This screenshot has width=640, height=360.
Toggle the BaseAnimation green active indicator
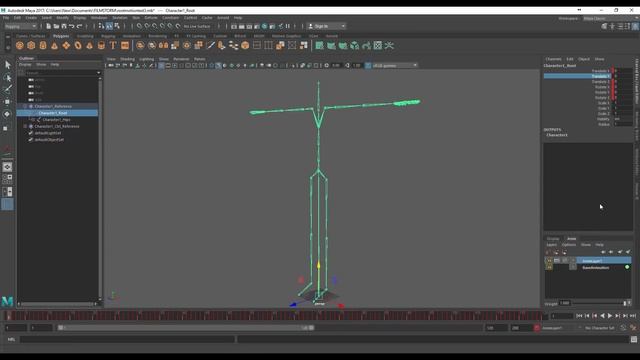pyautogui.click(x=627, y=267)
